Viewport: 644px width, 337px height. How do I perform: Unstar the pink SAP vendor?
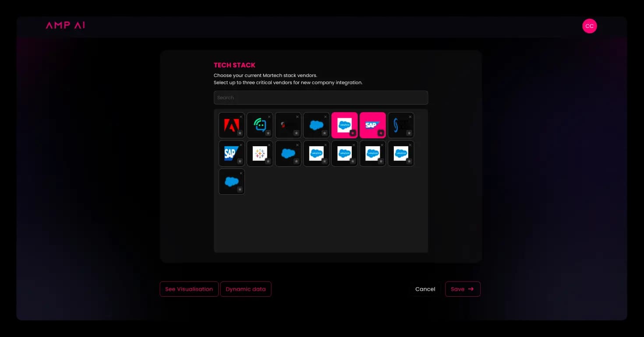click(381, 133)
